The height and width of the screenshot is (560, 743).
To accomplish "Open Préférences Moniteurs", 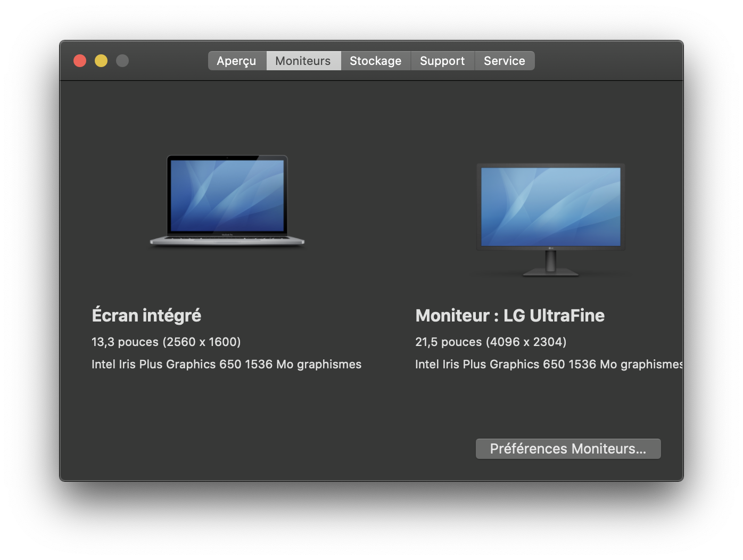I will coord(568,449).
